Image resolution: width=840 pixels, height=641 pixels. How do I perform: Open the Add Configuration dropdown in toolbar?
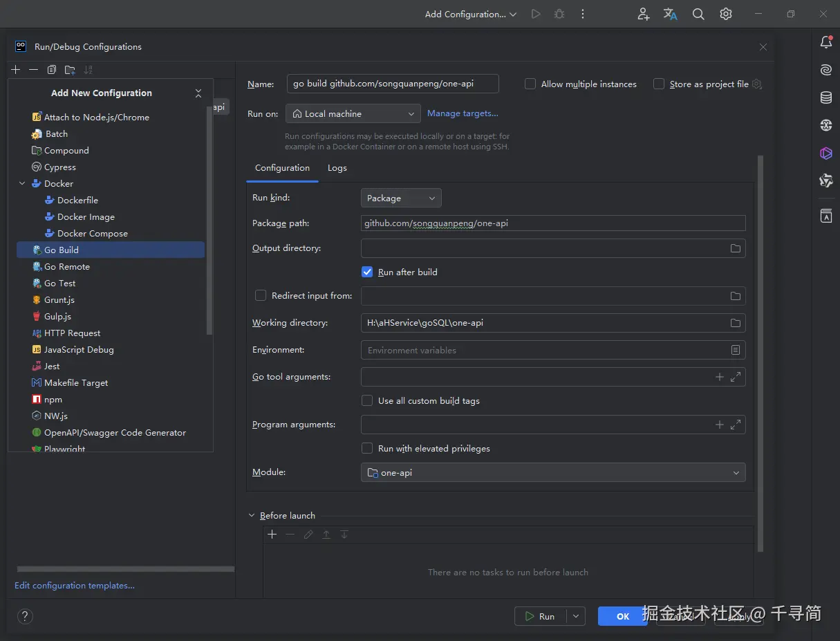pyautogui.click(x=471, y=14)
